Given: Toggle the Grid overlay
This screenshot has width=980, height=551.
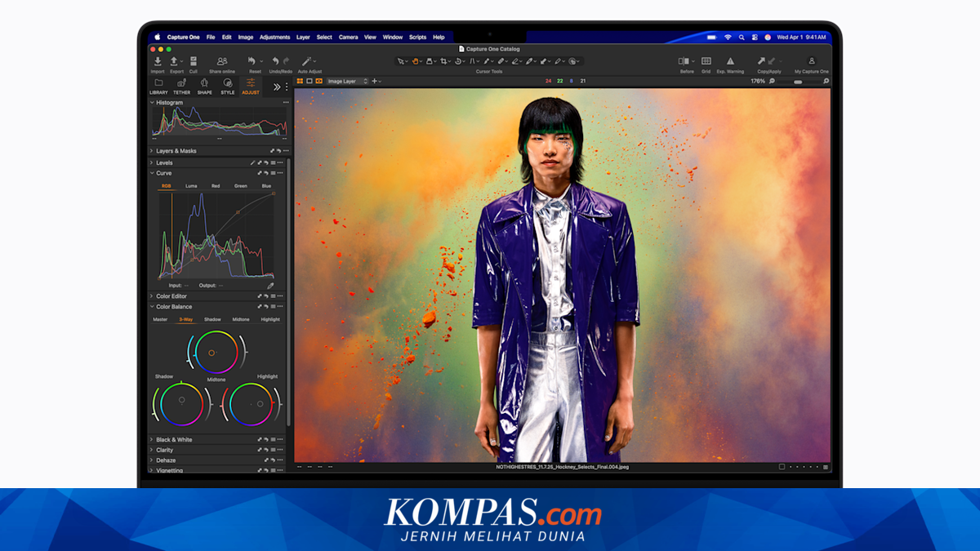Looking at the screenshot, I should (x=706, y=62).
